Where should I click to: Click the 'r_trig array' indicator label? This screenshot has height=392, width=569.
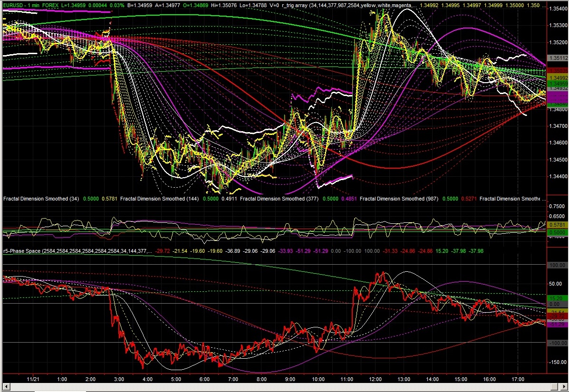pos(294,6)
